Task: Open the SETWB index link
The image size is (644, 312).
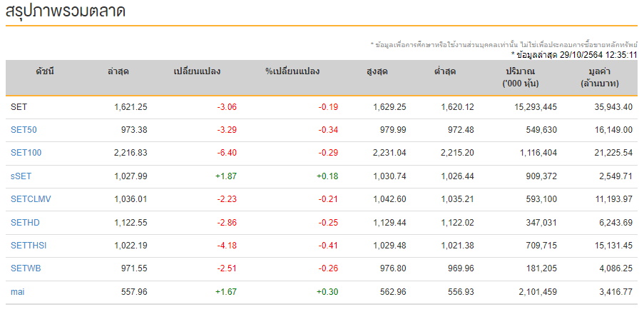Action: (x=26, y=268)
